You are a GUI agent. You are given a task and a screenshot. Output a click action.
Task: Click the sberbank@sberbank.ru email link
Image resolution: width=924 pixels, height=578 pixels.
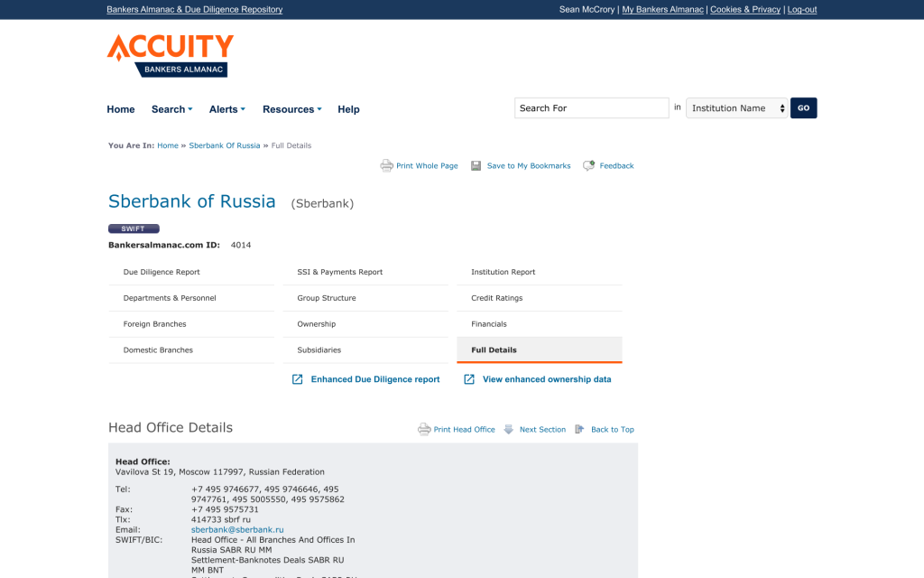coord(237,529)
